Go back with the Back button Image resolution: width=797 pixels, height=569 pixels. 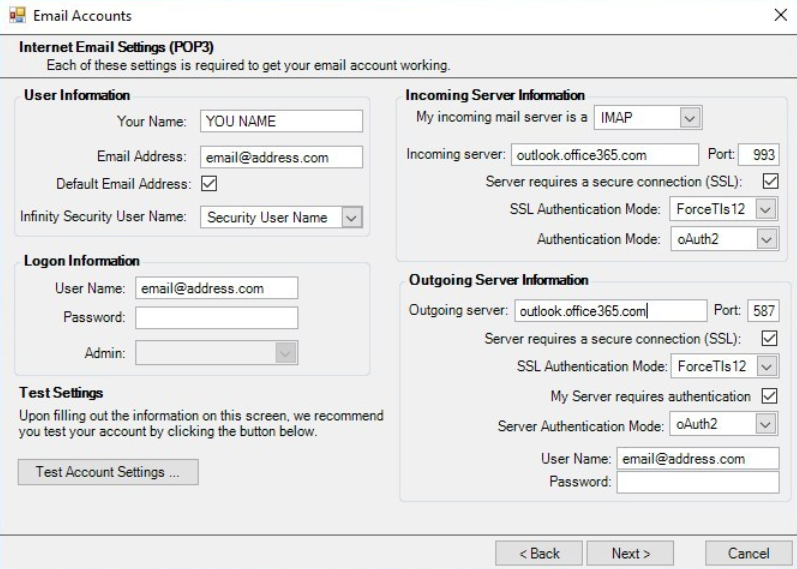[x=538, y=553]
